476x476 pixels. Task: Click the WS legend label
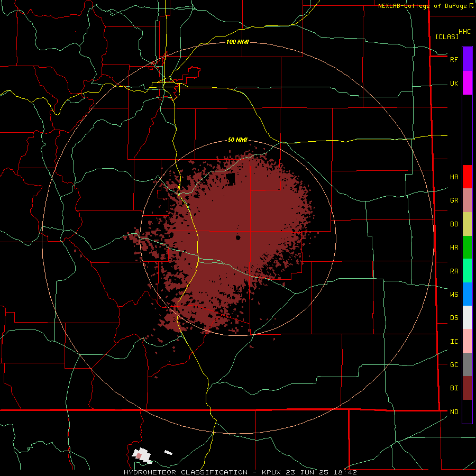tap(454, 294)
